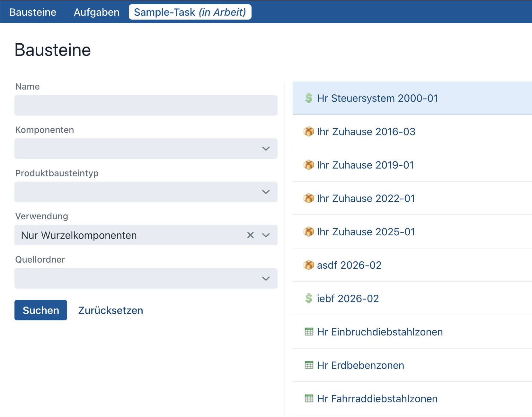Open the Bausteine navigation item
This screenshot has width=532, height=417.
[x=33, y=12]
